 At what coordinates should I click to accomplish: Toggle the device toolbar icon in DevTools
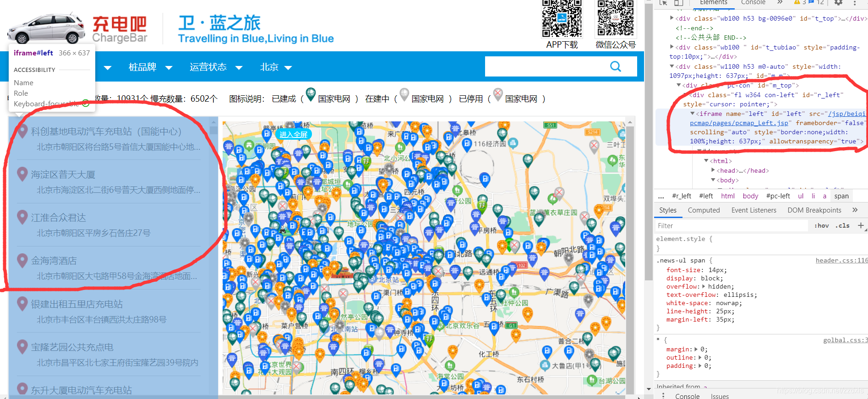pyautogui.click(x=678, y=3)
